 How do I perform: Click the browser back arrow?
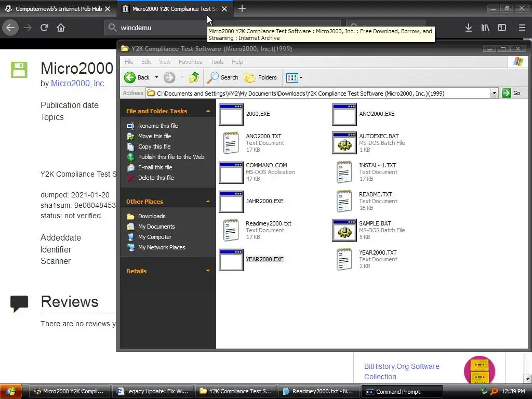pos(10,28)
